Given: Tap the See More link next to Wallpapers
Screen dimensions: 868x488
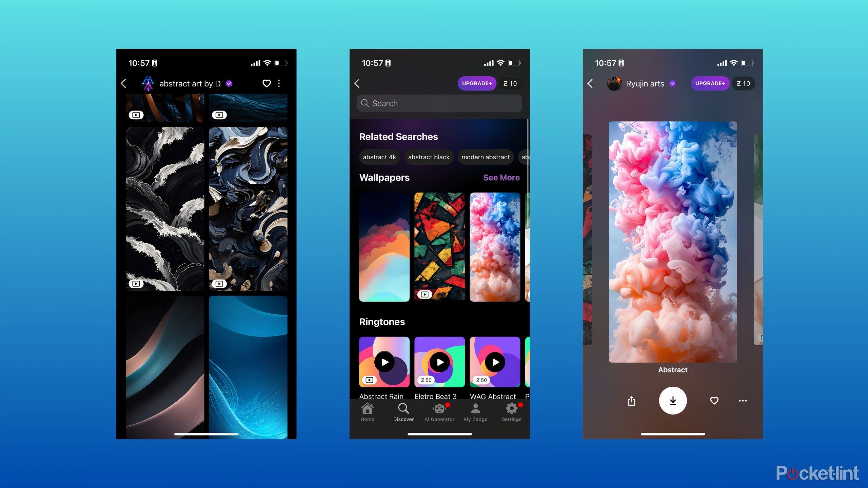Looking at the screenshot, I should [x=501, y=177].
